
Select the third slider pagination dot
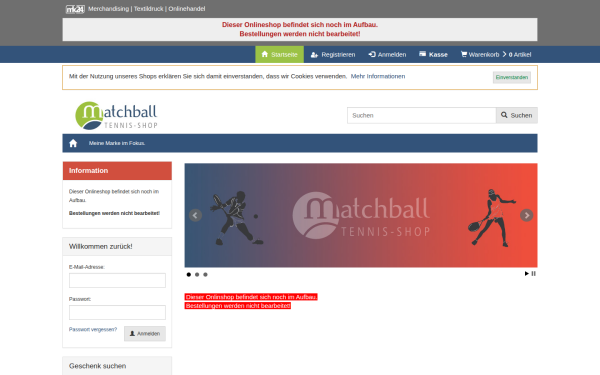(205, 274)
